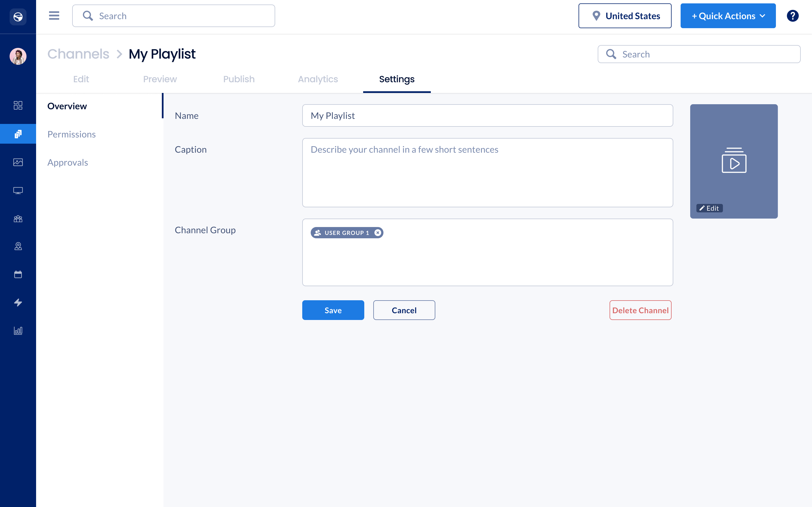Switch to the Analytics tab

point(318,79)
